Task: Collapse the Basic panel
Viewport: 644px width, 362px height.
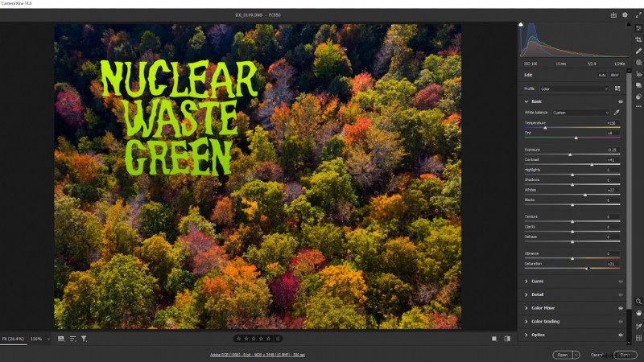Action: coord(526,101)
